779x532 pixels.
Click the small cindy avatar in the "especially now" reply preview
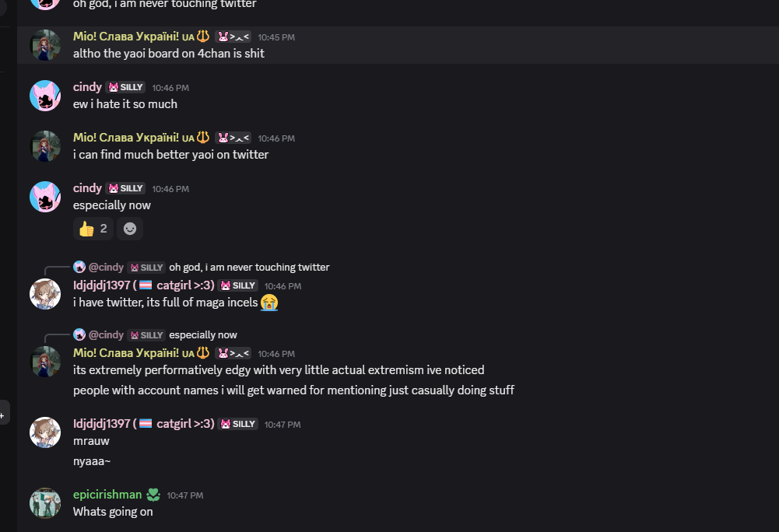coord(79,334)
